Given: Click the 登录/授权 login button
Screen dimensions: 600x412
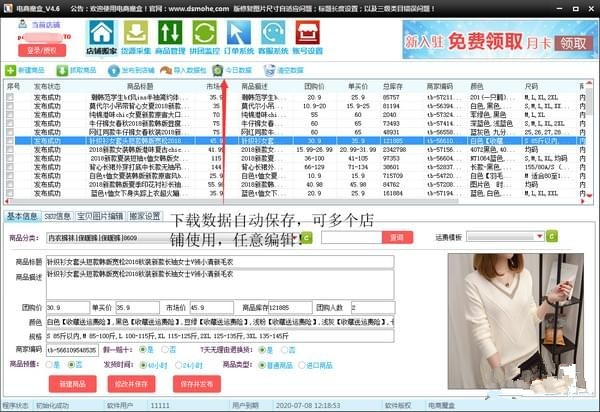Looking at the screenshot, I should [41, 49].
